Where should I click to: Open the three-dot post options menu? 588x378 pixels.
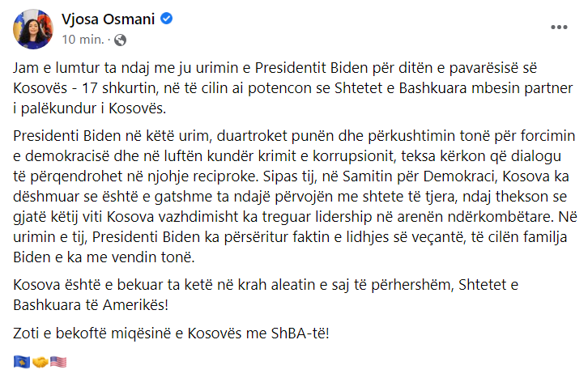(560, 27)
